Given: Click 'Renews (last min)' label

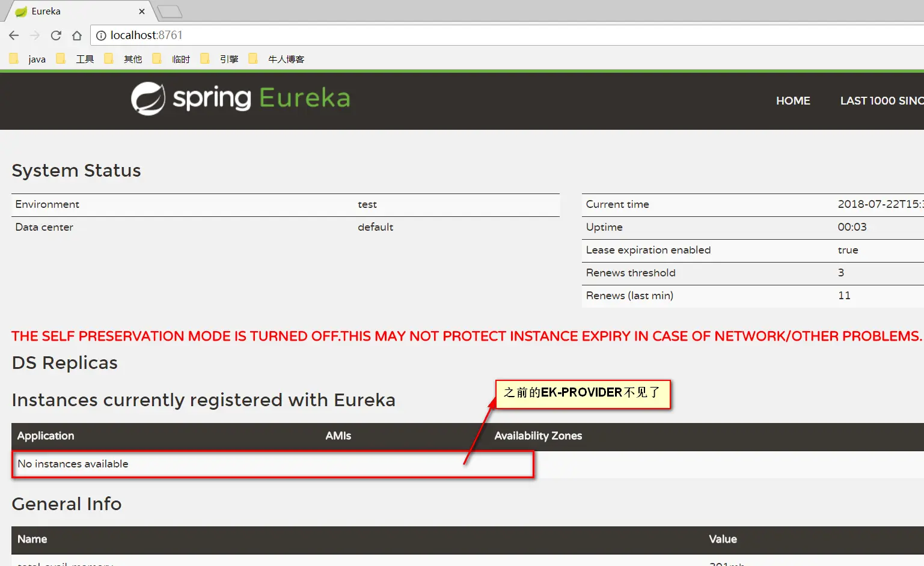Looking at the screenshot, I should click(x=629, y=296).
